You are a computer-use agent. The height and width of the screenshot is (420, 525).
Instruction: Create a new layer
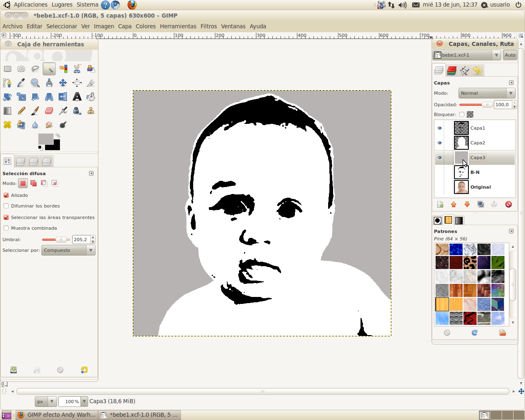coord(440,204)
